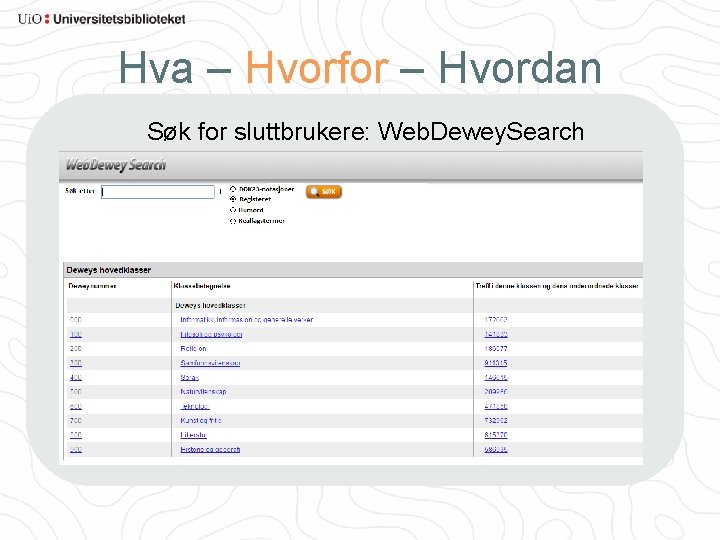Select the 'Registeret' radio button
The width and height of the screenshot is (720, 540).
(x=233, y=199)
